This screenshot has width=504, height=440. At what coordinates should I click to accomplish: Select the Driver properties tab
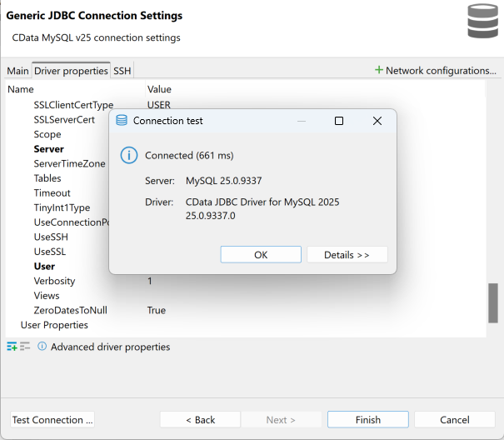pos(71,71)
